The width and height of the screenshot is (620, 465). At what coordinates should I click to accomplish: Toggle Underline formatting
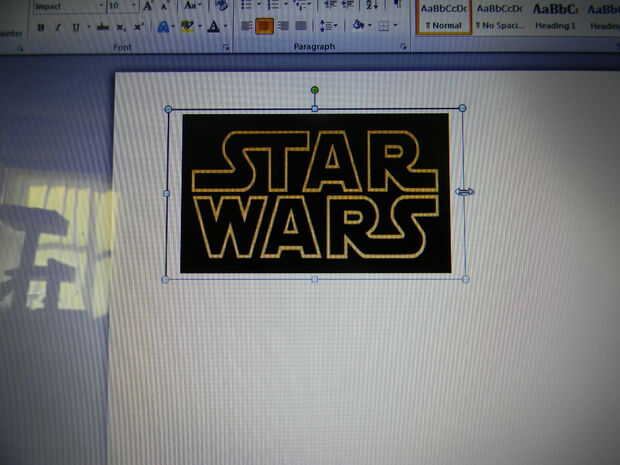pyautogui.click(x=76, y=27)
